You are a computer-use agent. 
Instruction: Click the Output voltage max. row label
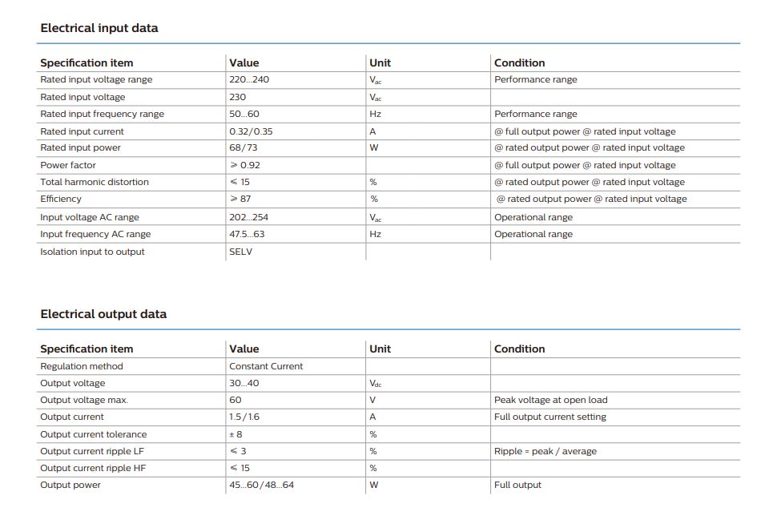[84, 400]
